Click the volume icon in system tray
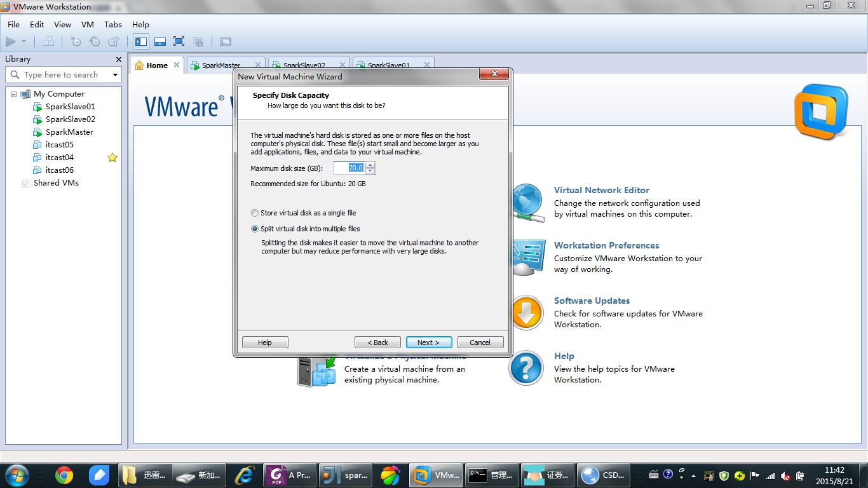The width and height of the screenshot is (868, 488). click(x=785, y=475)
